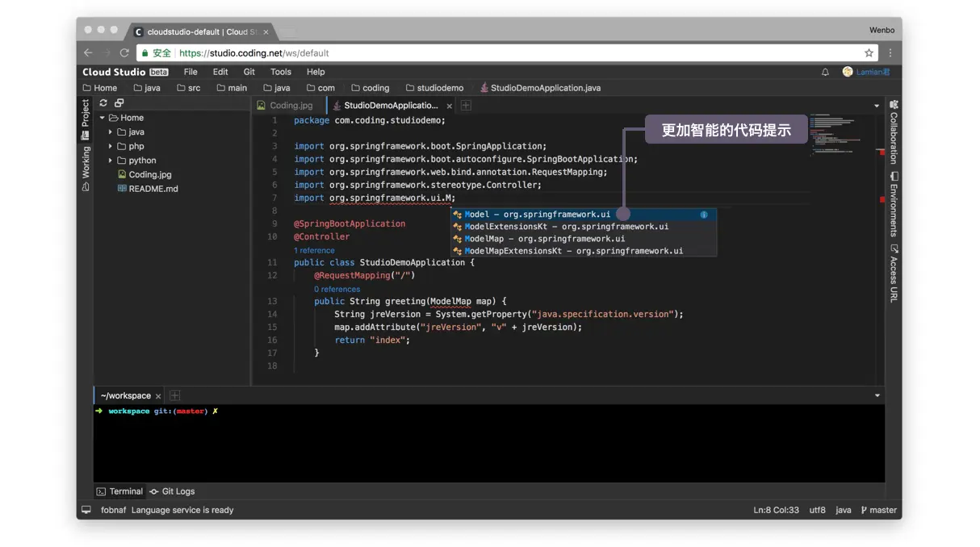Click the '1 reference' code lens

pos(314,250)
